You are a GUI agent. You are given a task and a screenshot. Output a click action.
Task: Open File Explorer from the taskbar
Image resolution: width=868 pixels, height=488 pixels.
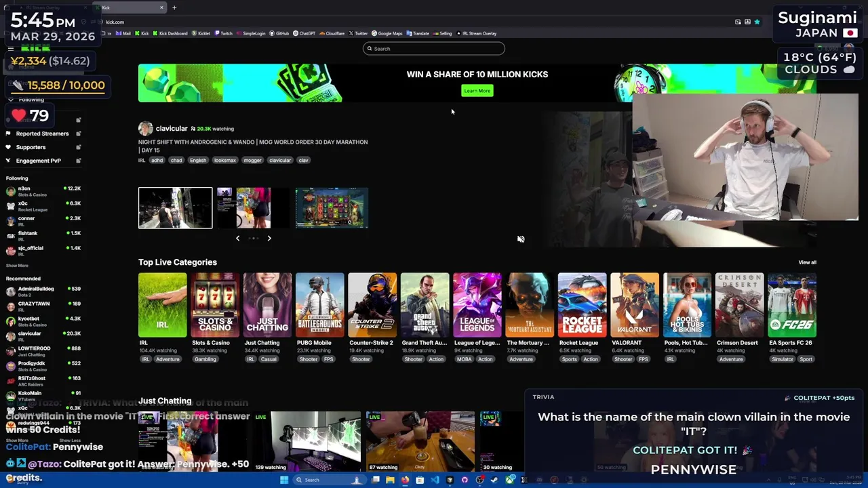click(390, 480)
